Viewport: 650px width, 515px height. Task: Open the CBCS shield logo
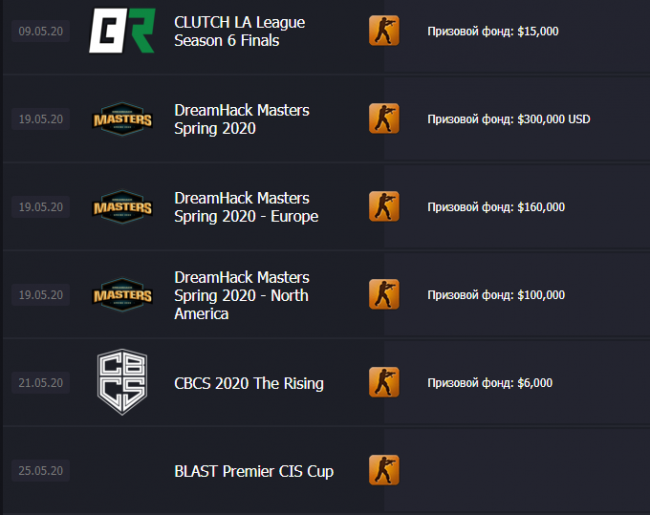pyautogui.click(x=122, y=382)
